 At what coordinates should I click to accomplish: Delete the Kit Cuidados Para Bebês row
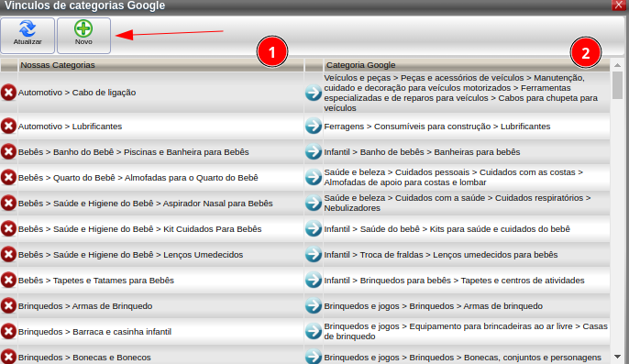click(x=8, y=228)
